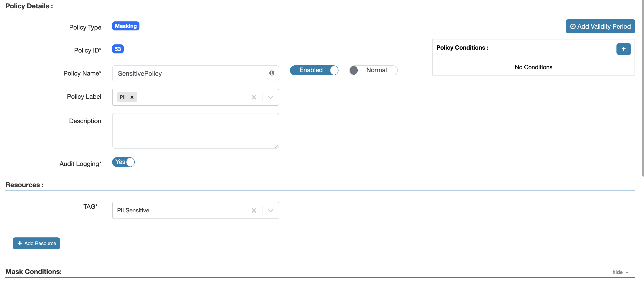Viewport: 644px width, 285px height.
Task: Click the Policy ID badge showing 53
Action: pos(118,49)
